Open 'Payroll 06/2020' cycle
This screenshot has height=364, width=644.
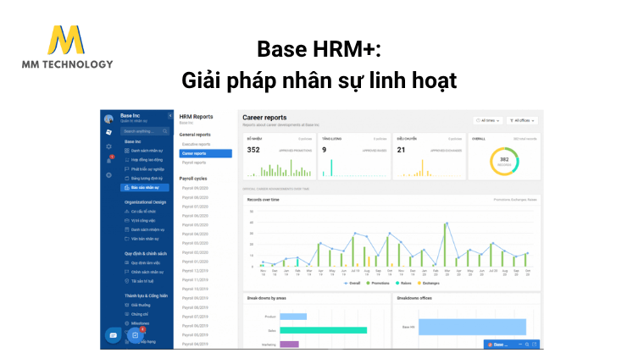pos(195,216)
